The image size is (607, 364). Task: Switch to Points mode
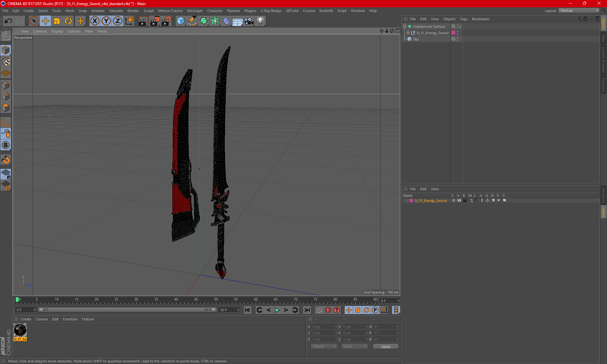pyautogui.click(x=6, y=85)
